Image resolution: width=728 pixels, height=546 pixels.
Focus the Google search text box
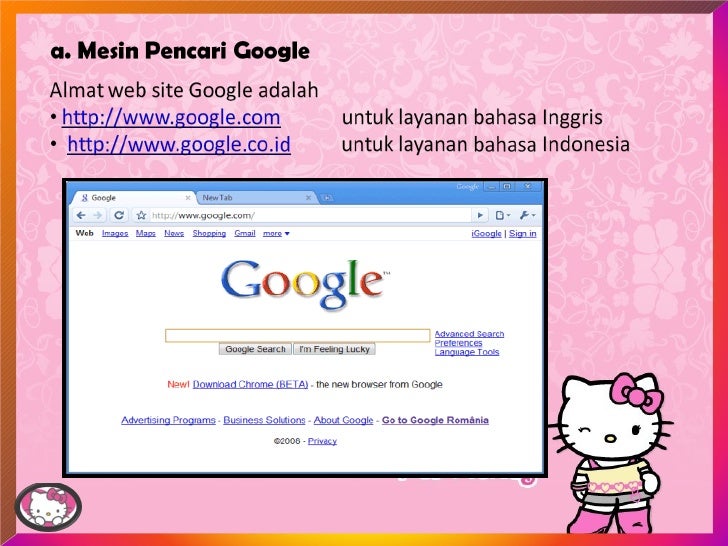click(x=298, y=336)
